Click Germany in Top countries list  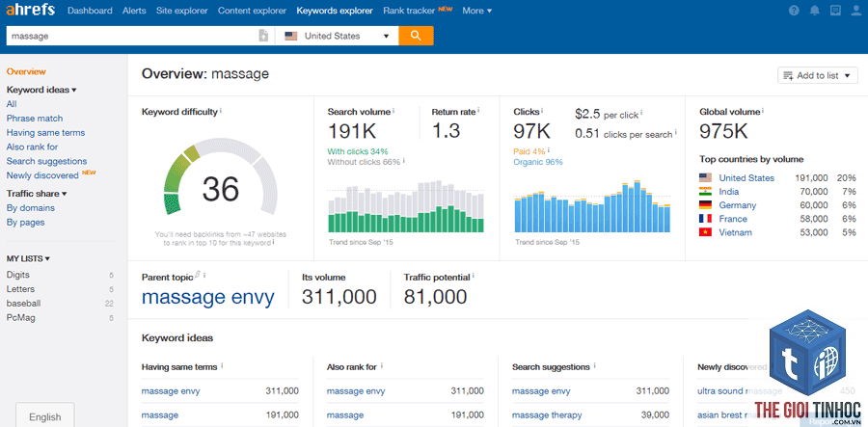click(x=738, y=205)
